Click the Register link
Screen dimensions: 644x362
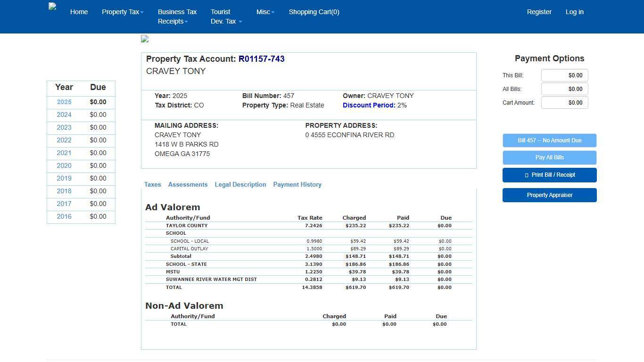tap(539, 12)
